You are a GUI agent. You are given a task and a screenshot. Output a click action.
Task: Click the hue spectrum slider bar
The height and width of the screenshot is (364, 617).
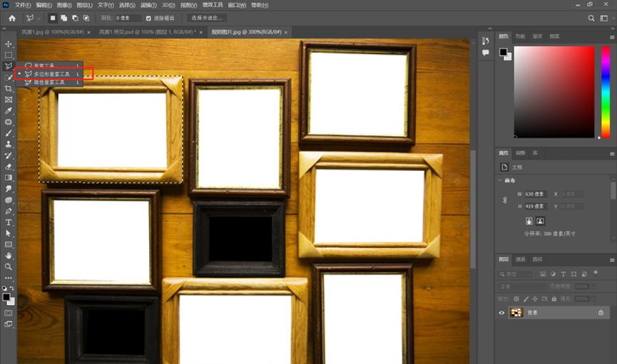tap(605, 91)
